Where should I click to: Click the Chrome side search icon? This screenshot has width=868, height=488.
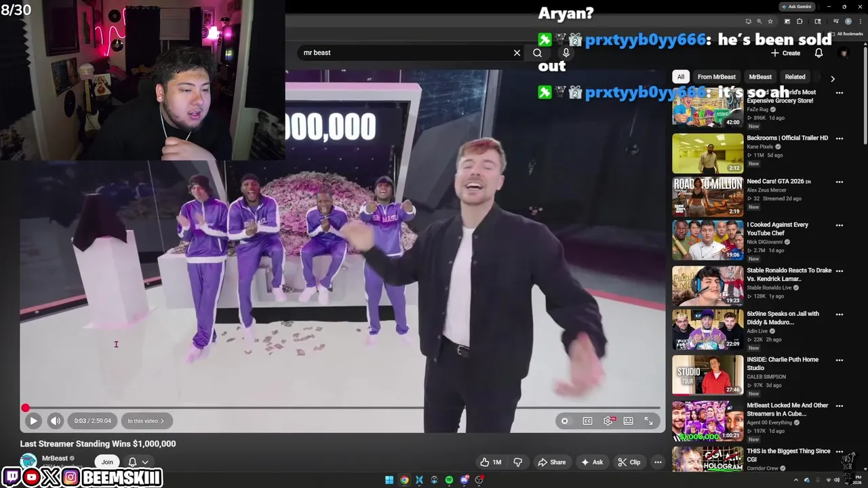pos(818,21)
